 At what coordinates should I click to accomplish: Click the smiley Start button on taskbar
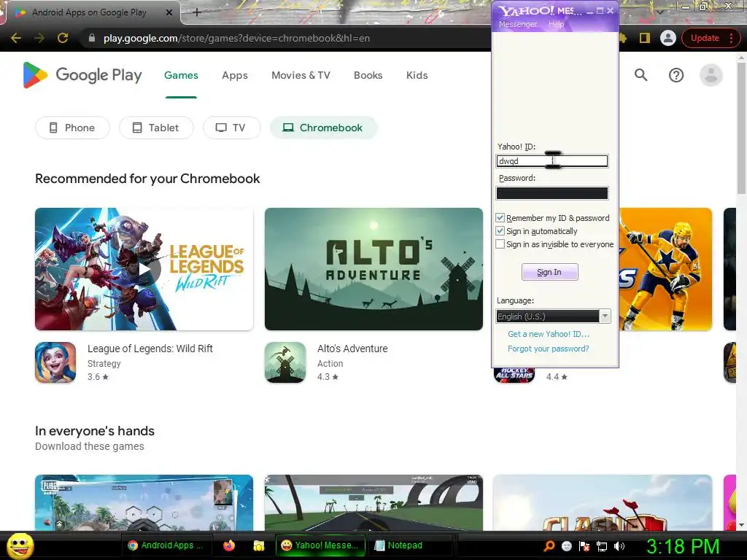pyautogui.click(x=20, y=545)
